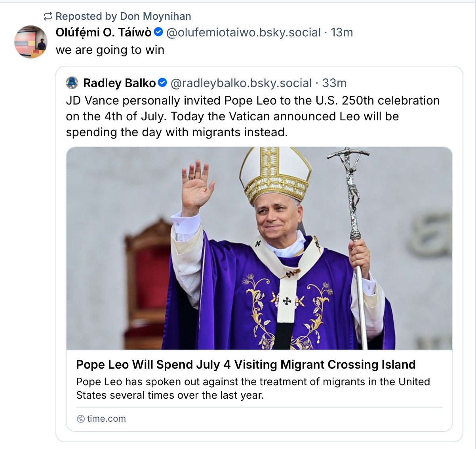Open the post via the 13m timestamp
476x449 pixels.
(342, 32)
